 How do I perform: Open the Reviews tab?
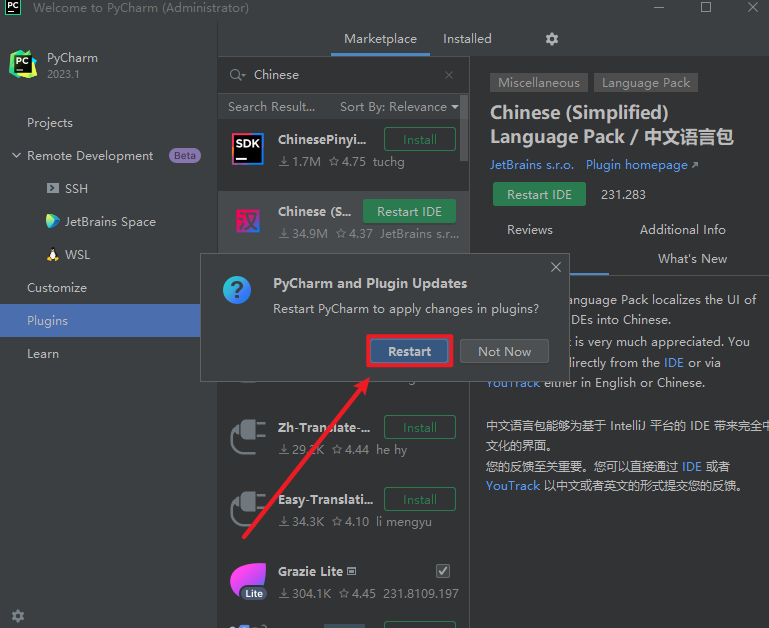coord(530,230)
